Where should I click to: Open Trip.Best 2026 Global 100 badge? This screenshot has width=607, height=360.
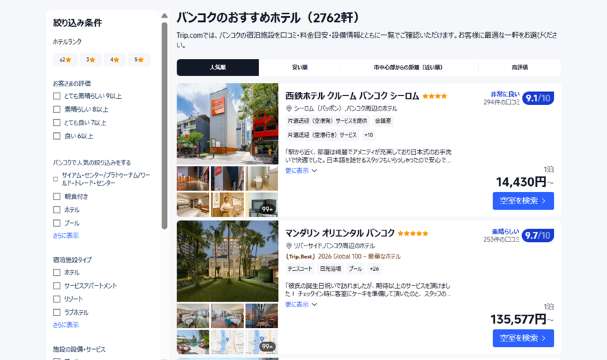click(343, 257)
